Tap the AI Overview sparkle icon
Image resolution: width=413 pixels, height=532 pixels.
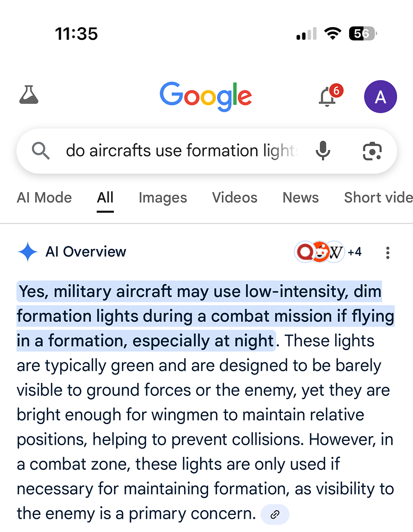[27, 252]
